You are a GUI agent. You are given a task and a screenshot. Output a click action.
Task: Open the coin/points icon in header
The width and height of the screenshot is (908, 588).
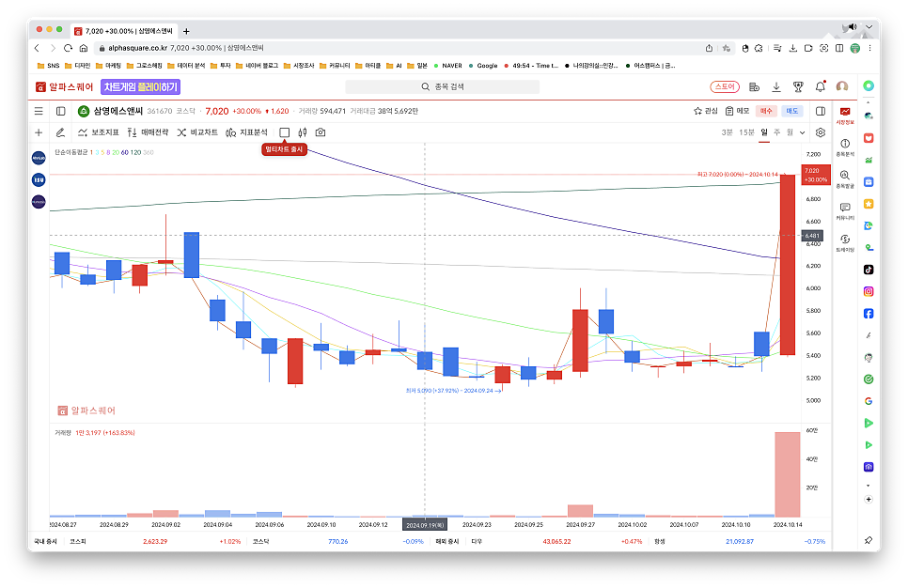(754, 86)
